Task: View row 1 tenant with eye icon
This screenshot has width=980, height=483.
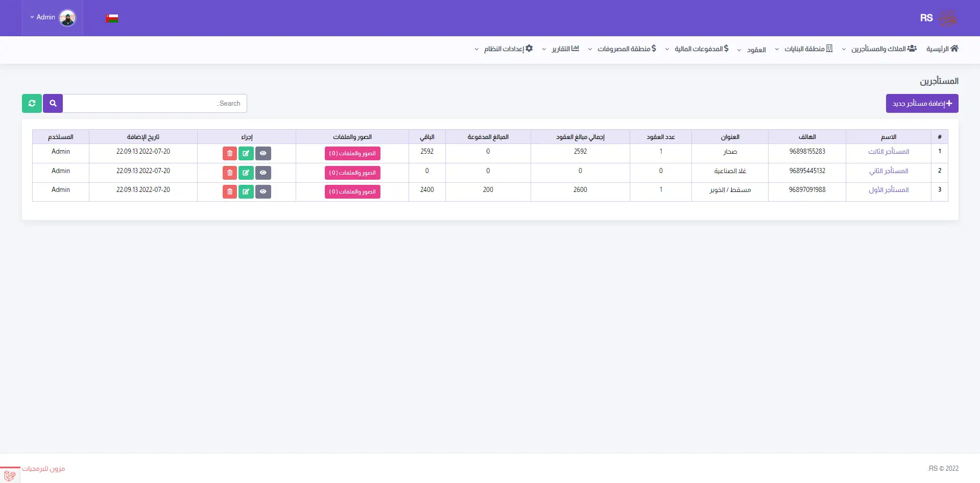Action: 263,153
